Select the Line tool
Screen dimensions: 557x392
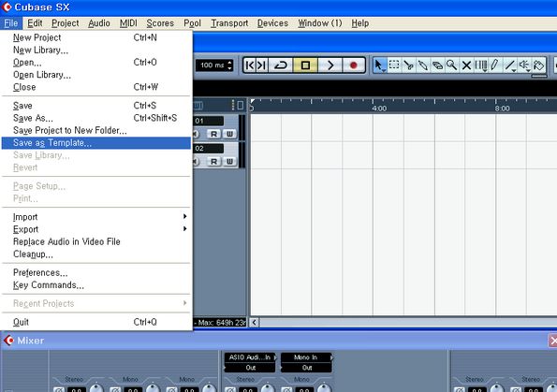pos(510,65)
